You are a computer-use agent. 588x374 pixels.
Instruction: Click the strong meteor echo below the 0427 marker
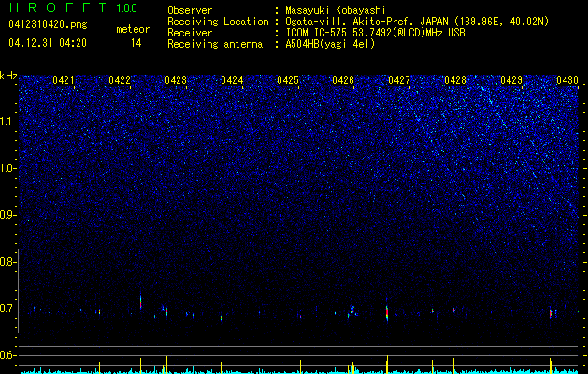click(x=387, y=312)
